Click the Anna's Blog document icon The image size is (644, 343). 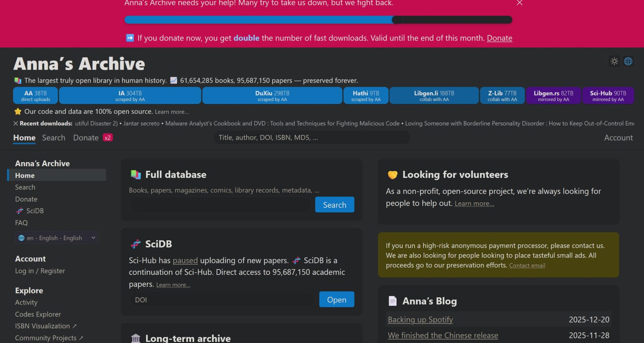(x=392, y=301)
